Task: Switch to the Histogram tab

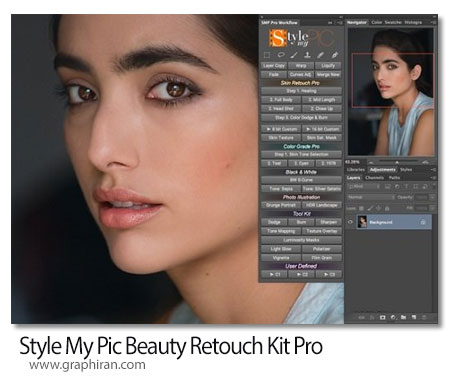Action: coord(413,22)
